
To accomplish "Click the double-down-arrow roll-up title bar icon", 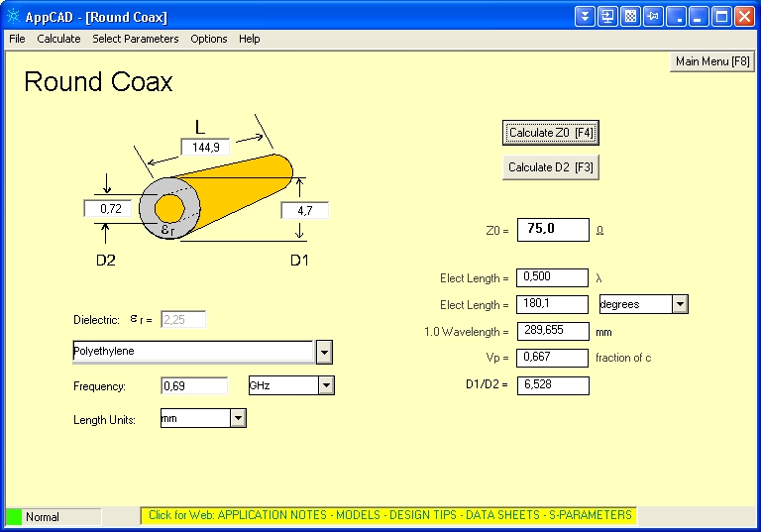I will 585,17.
